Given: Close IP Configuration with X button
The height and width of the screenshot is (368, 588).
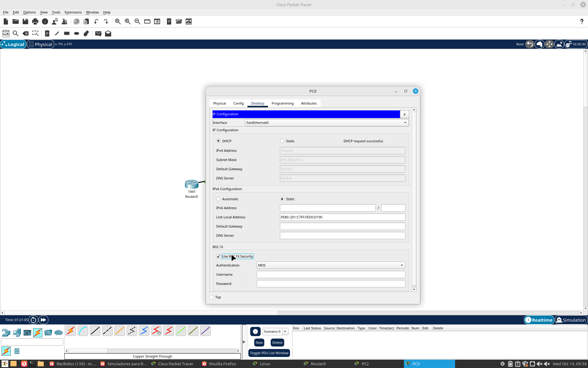Looking at the screenshot, I should [x=404, y=114].
